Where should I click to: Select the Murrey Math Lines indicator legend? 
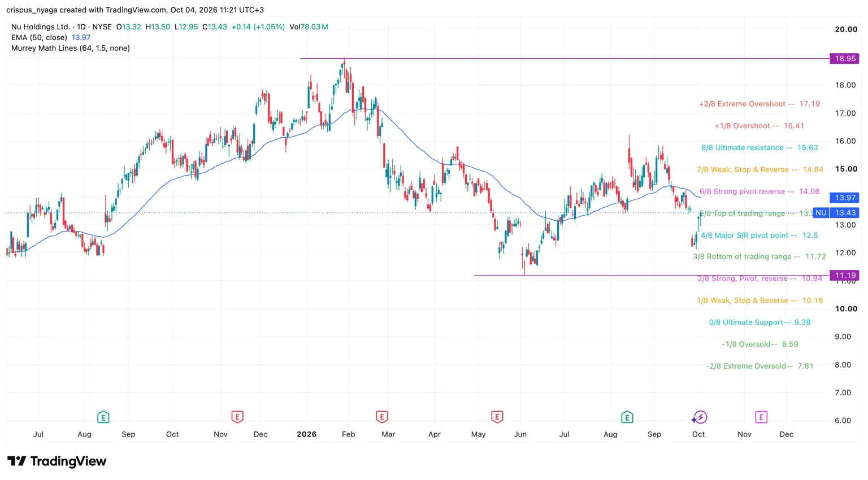coord(71,48)
